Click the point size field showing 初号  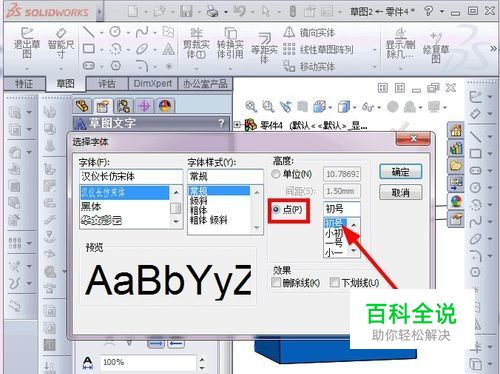pos(342,209)
